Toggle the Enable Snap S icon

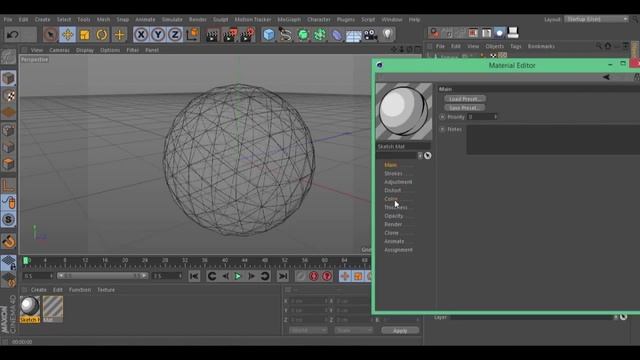pyautogui.click(x=8, y=220)
